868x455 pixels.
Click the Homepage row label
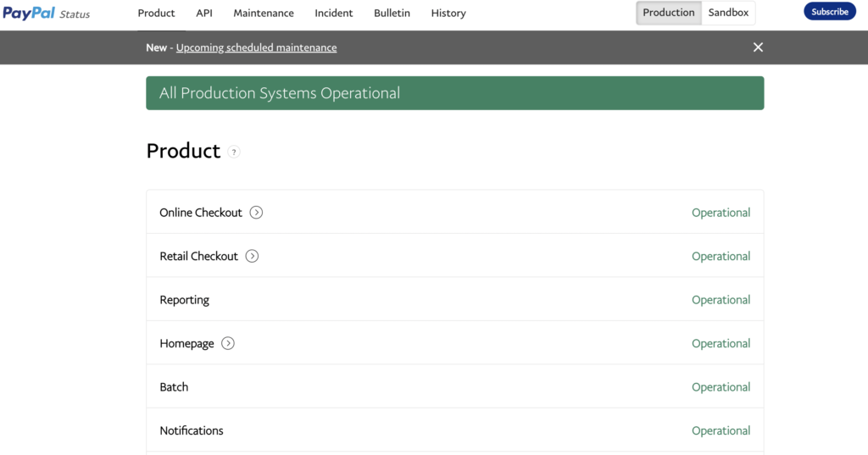click(x=186, y=343)
